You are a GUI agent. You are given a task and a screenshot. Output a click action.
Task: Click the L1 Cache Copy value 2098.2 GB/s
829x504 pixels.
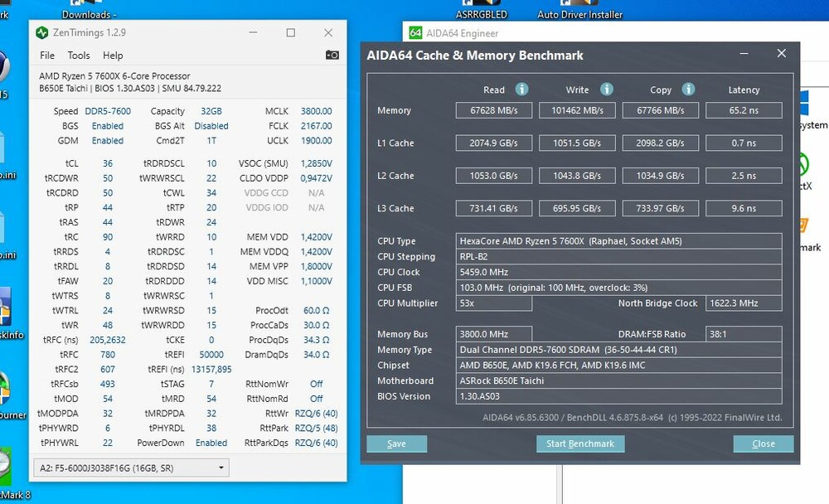click(661, 143)
